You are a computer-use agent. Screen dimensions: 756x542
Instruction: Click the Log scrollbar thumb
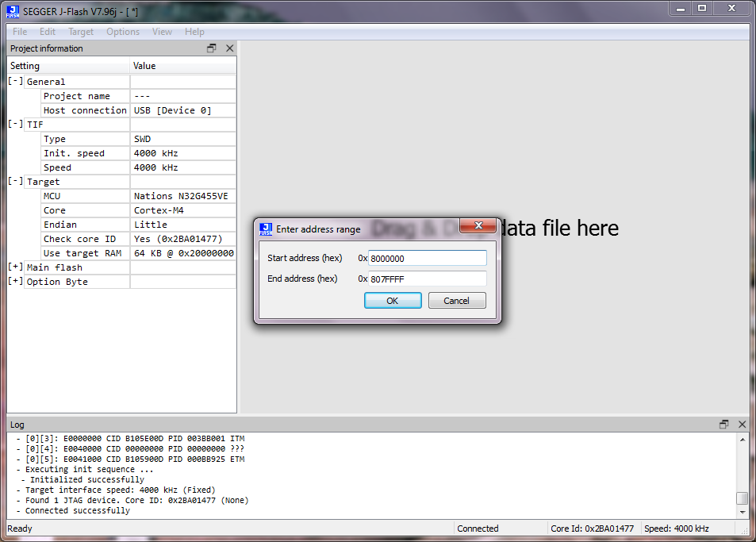[x=743, y=498]
